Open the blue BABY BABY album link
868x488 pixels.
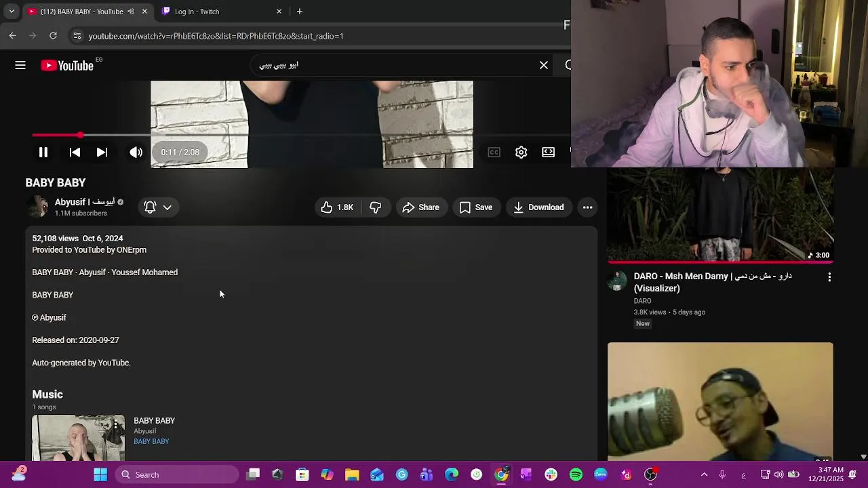click(x=151, y=441)
